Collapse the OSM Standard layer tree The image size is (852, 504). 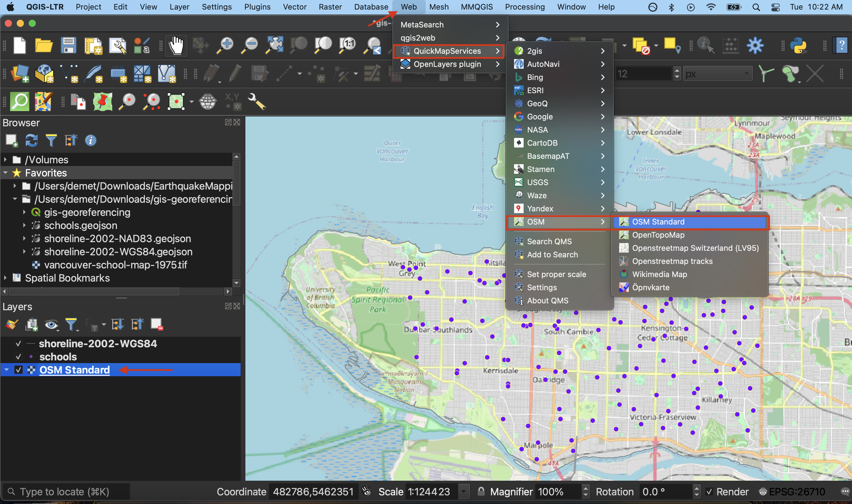click(x=6, y=370)
